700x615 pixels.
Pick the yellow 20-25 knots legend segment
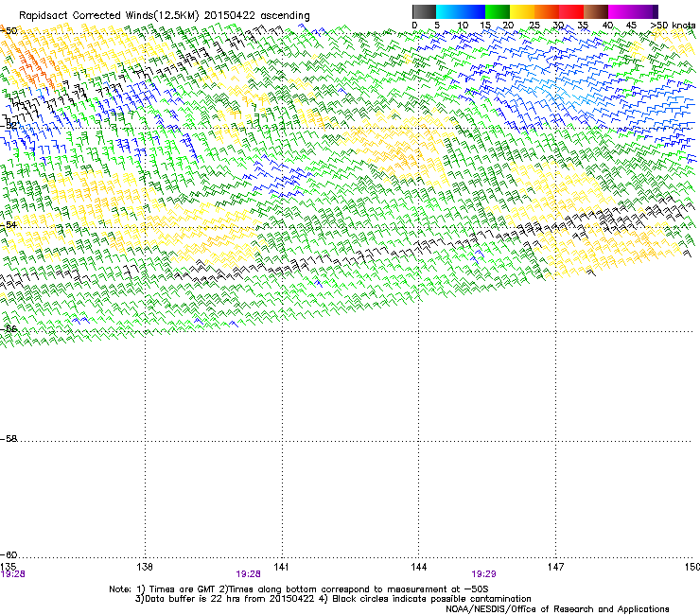[522, 11]
